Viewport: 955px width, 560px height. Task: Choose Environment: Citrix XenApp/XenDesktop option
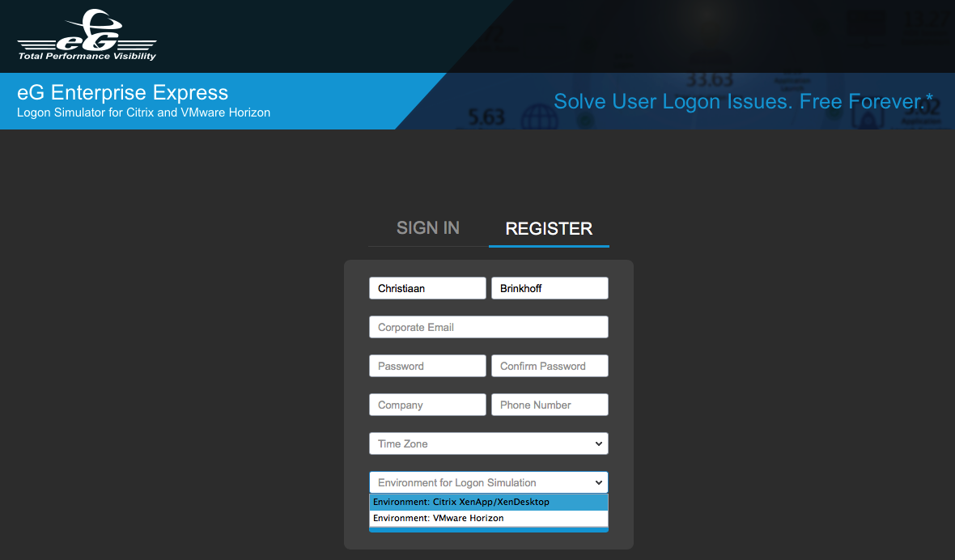click(489, 503)
